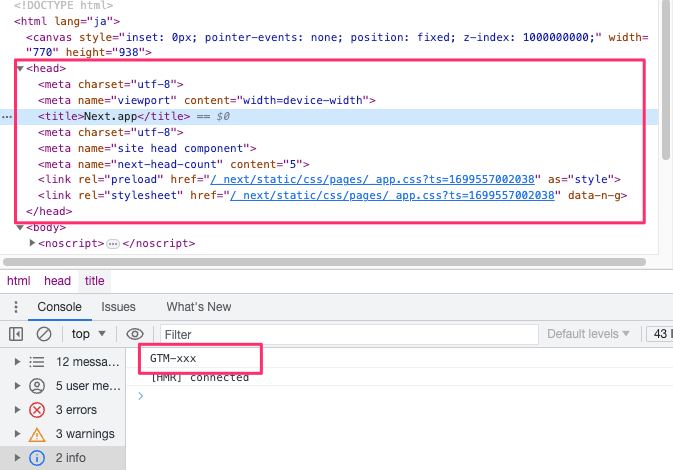Image resolution: width=673 pixels, height=470 pixels.
Task: Open the top JavaScript context dropdown
Action: (x=88, y=334)
